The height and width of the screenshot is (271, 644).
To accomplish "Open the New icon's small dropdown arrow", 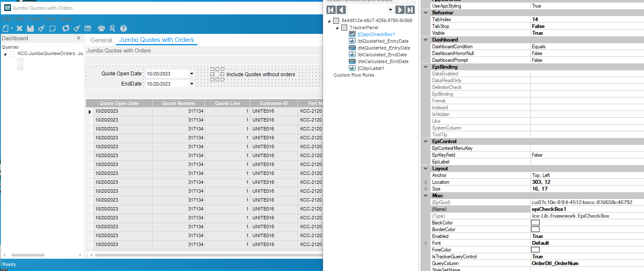I will click(12, 29).
